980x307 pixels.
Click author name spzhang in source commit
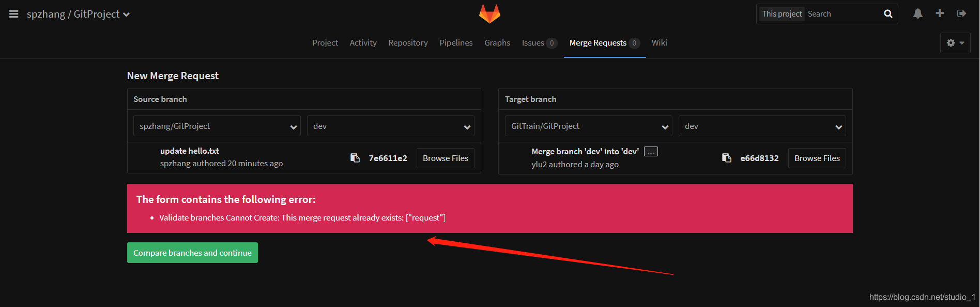(175, 164)
